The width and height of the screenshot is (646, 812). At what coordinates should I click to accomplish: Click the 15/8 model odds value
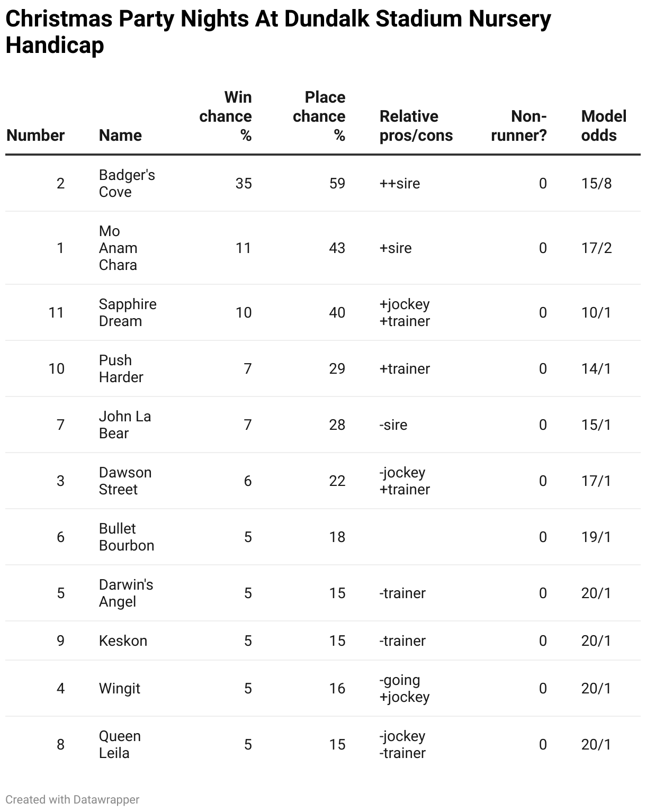[x=596, y=183]
